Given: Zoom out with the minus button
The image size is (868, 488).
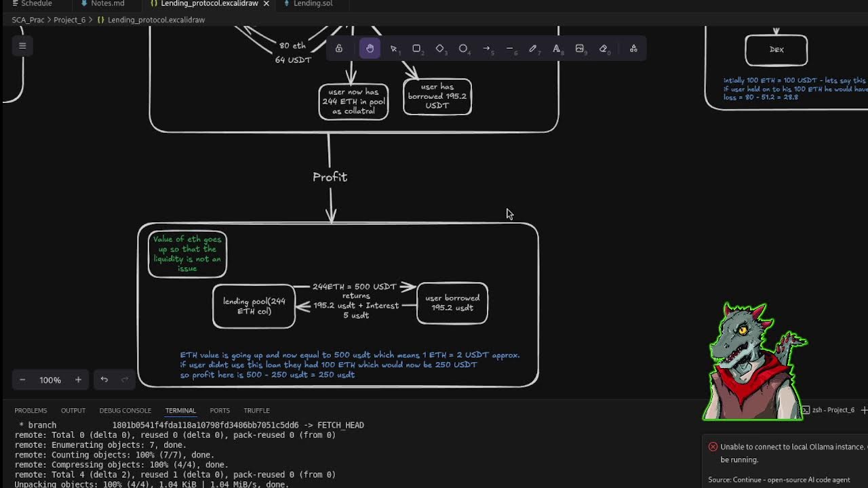Looking at the screenshot, I should [22, 380].
